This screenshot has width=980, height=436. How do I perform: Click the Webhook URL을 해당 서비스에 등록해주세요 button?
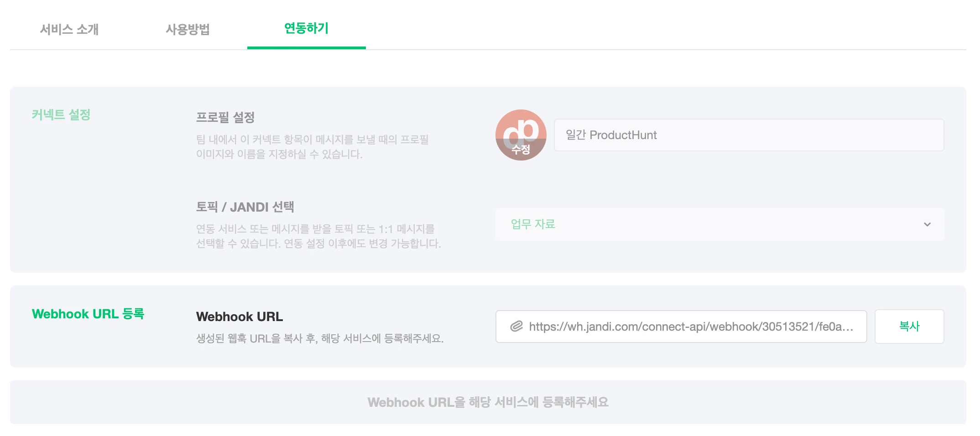488,402
